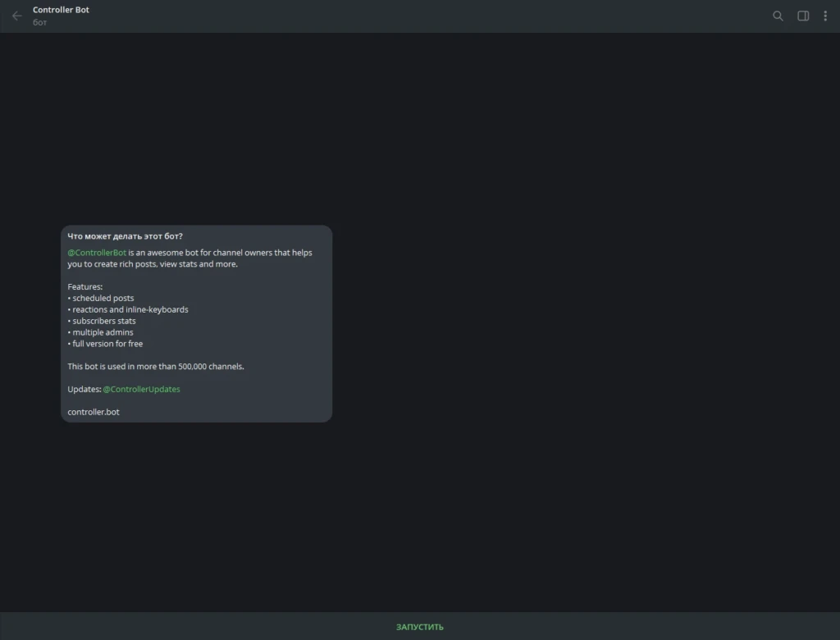The image size is (840, 640).
Task: Search in this chat
Action: (778, 16)
